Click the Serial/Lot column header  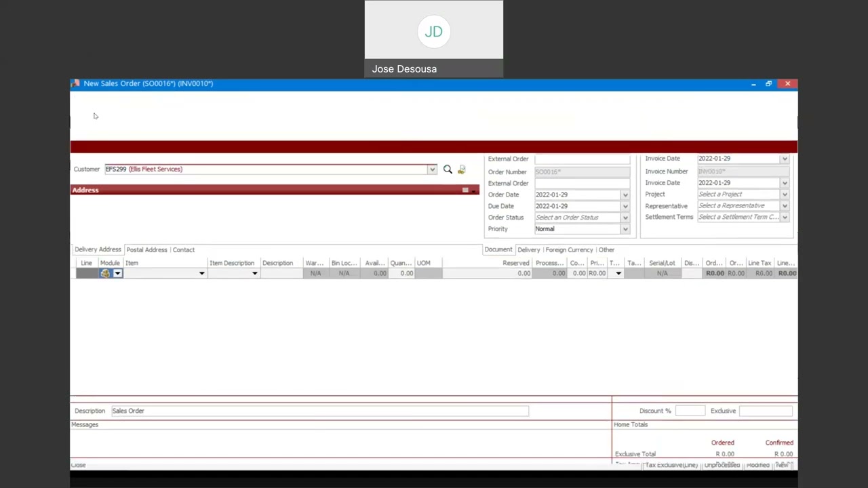pyautogui.click(x=662, y=263)
